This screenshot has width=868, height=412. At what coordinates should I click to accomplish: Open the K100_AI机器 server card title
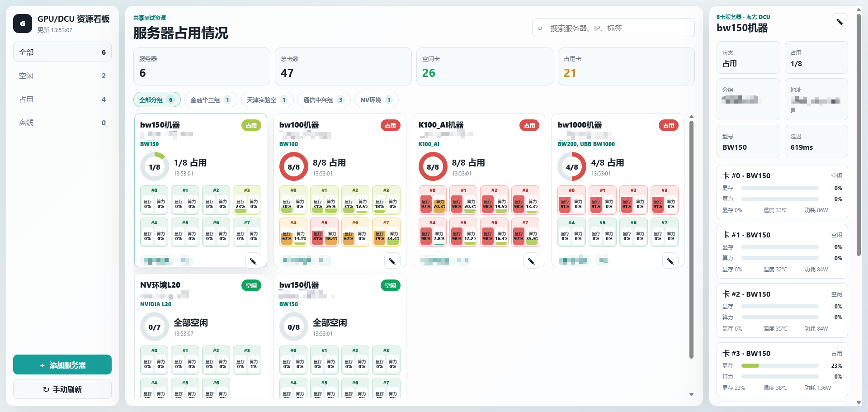coord(441,125)
